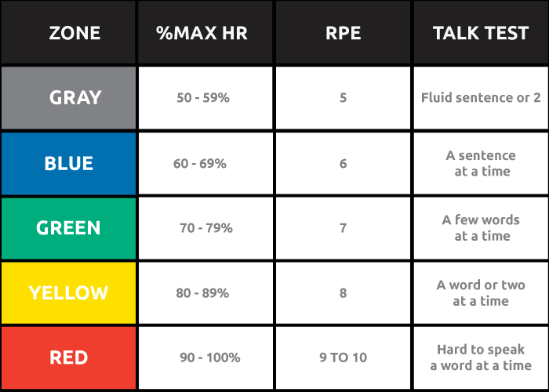Select the 'Fluid sentence or 2' cell
Screen dimensions: 549x392
[481, 98]
